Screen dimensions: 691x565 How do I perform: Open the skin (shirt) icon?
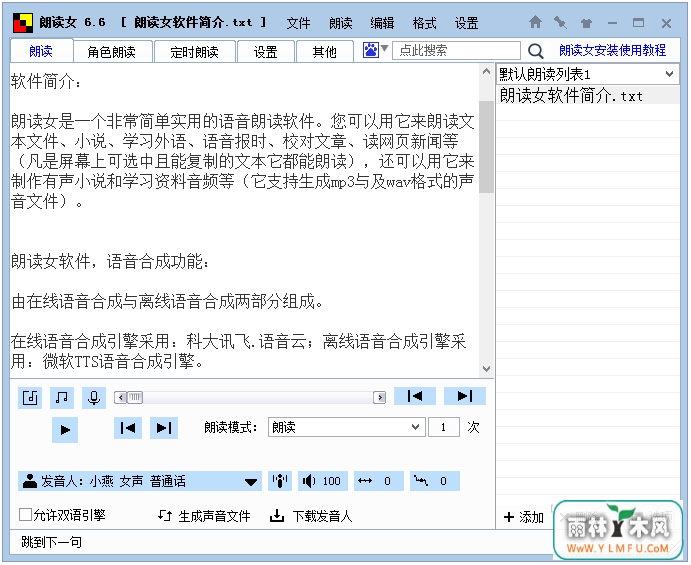pos(586,22)
